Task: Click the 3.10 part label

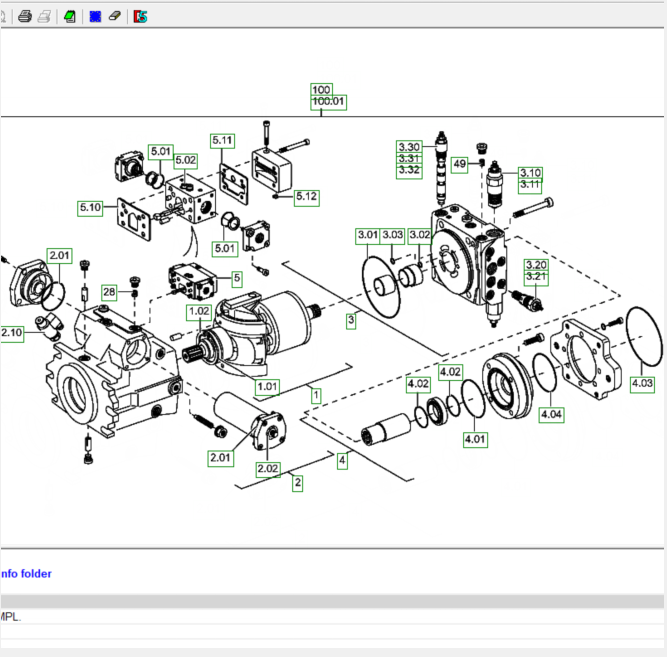Action: (x=530, y=173)
